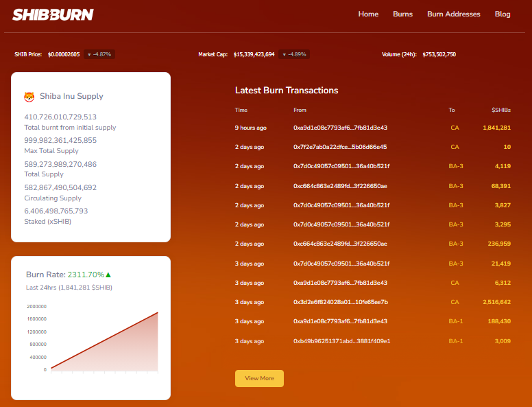
Task: Click the Shiba Inu dog icon
Action: [x=29, y=97]
